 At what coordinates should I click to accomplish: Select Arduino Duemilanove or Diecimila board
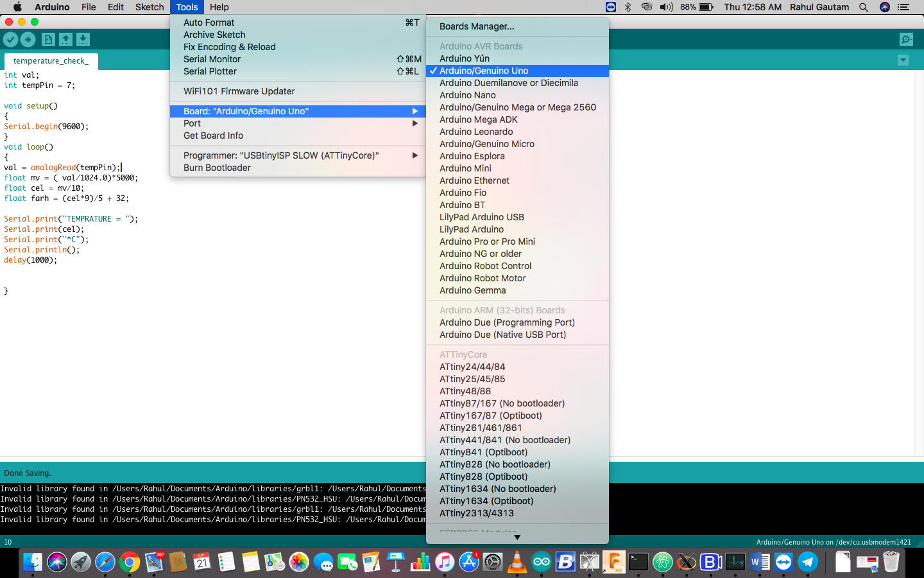517,83
